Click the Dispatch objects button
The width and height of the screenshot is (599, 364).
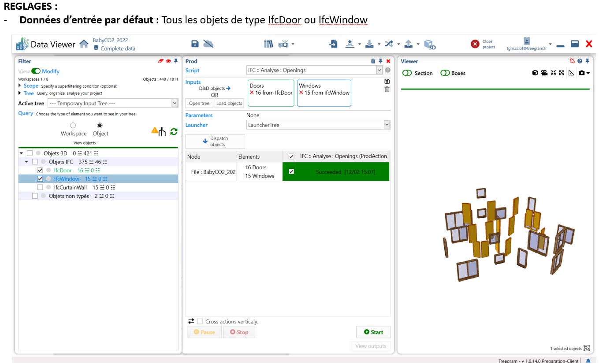click(215, 141)
